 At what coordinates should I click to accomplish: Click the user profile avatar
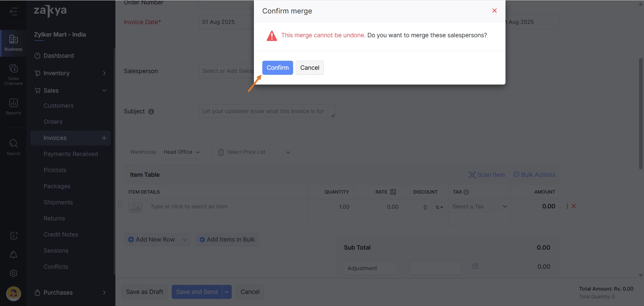point(13,294)
